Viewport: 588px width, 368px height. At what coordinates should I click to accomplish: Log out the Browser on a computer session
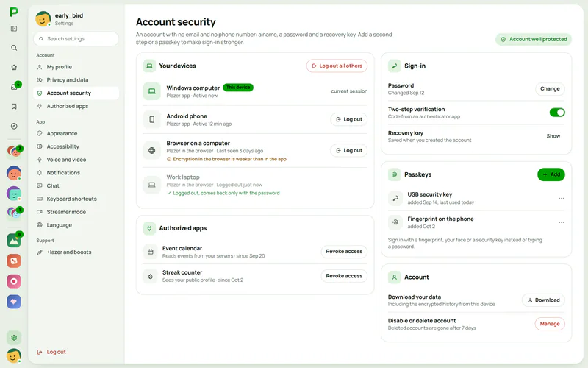348,151
